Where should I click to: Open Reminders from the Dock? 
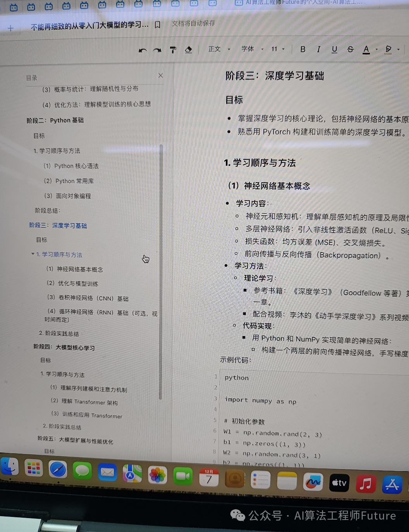(260, 480)
